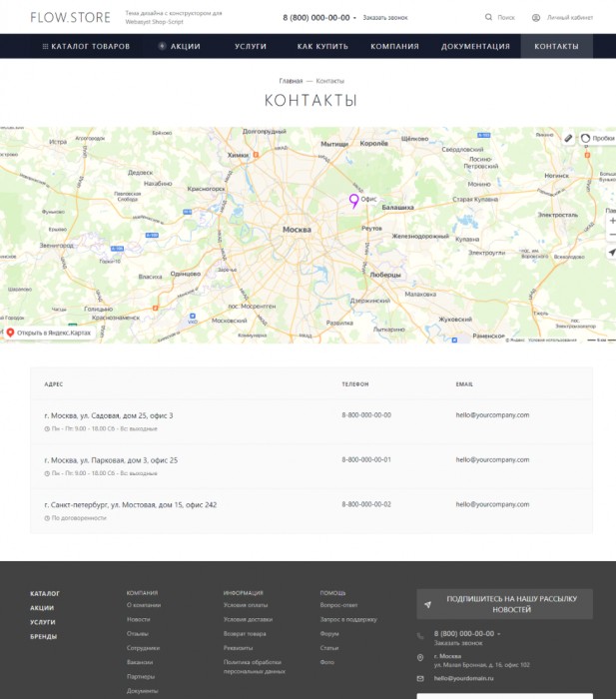The width and height of the screenshot is (616, 699).
Task: Click email in Санкт-петербург row
Action: click(x=492, y=504)
